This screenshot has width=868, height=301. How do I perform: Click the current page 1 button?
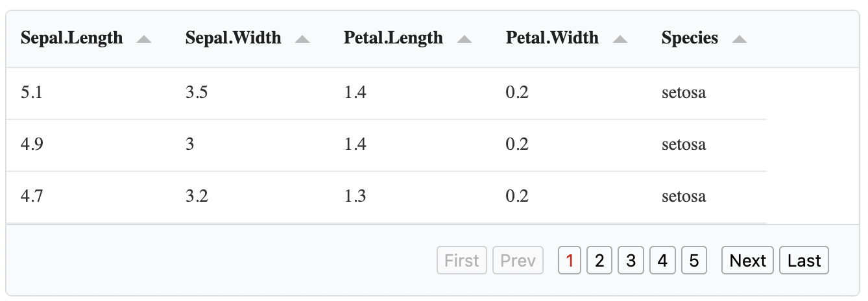click(570, 261)
